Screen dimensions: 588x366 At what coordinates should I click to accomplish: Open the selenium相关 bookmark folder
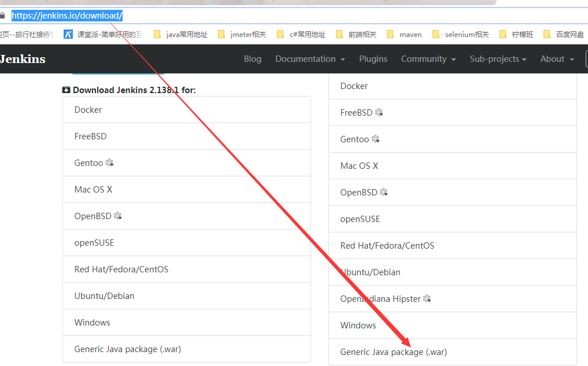460,35
